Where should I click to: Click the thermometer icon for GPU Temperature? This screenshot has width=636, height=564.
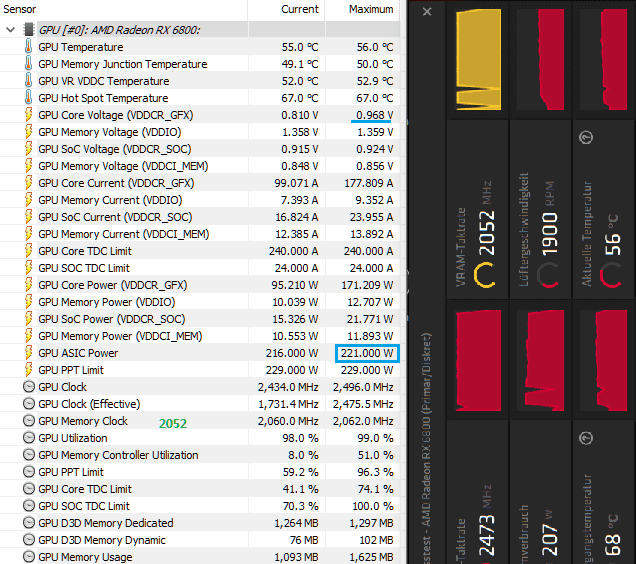pos(28,47)
